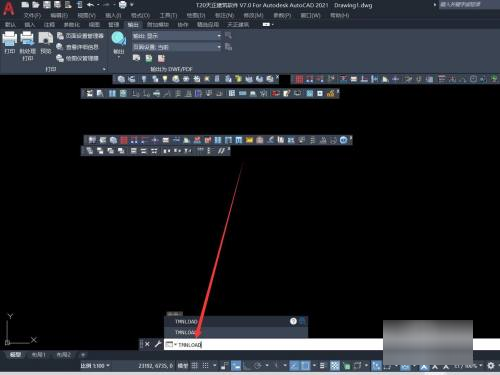
Task: Expand the scale 1:100 dropdown
Action: coord(95,366)
